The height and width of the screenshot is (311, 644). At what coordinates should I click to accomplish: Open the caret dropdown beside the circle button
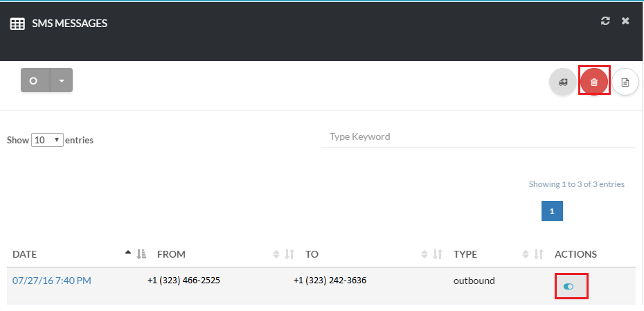point(62,80)
